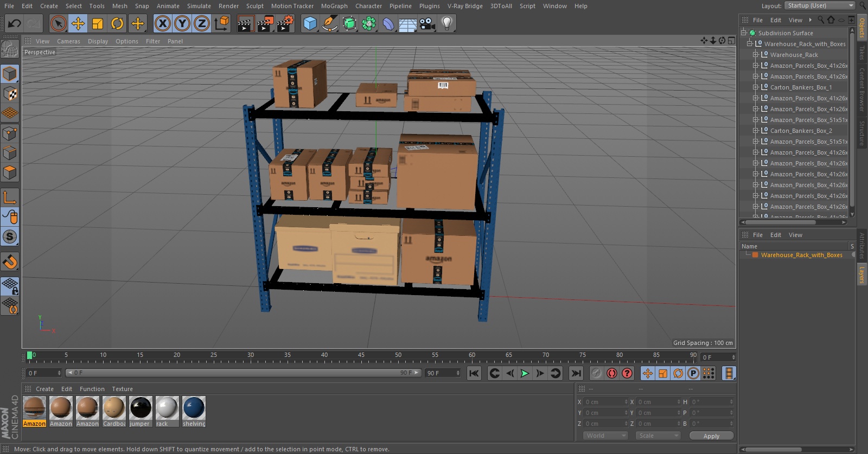
Task: Activate the Rotate tool
Action: [117, 23]
